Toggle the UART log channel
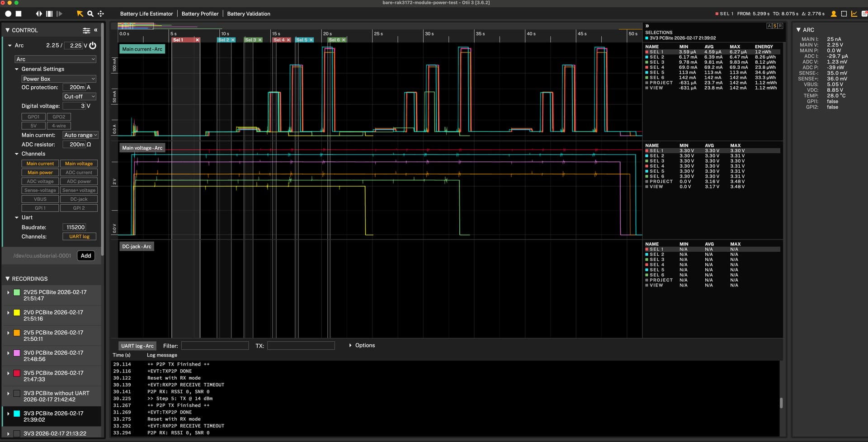Image resolution: width=868 pixels, height=442 pixels. click(79, 237)
